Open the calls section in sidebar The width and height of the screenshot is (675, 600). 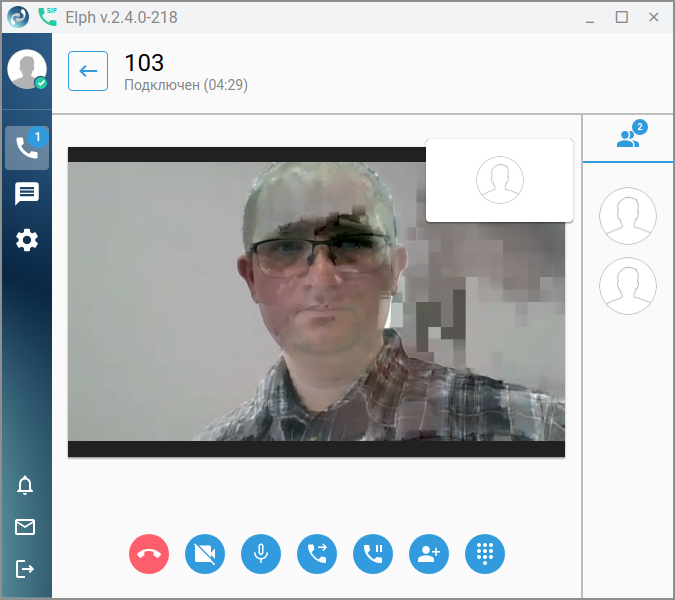27,148
